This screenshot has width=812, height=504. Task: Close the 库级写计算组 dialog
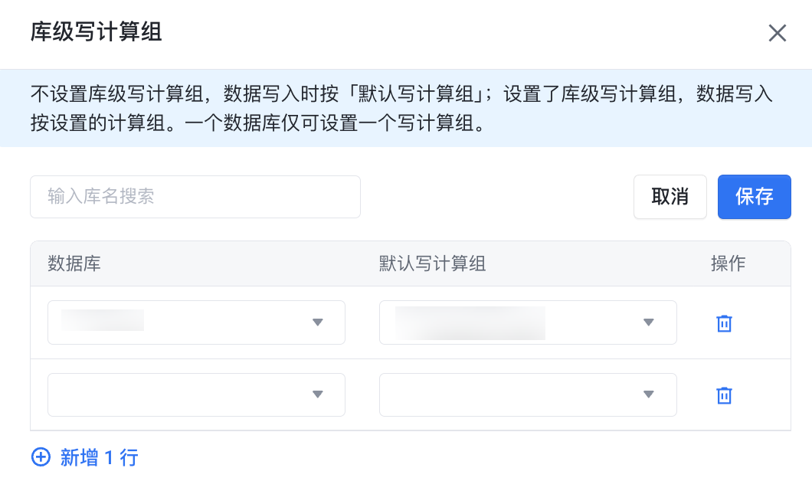tap(778, 33)
